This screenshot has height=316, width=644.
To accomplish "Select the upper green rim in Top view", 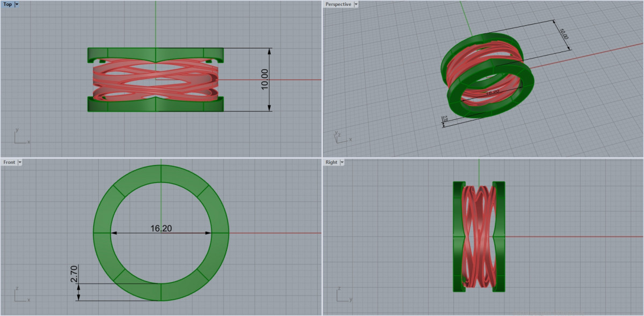I will click(129, 53).
